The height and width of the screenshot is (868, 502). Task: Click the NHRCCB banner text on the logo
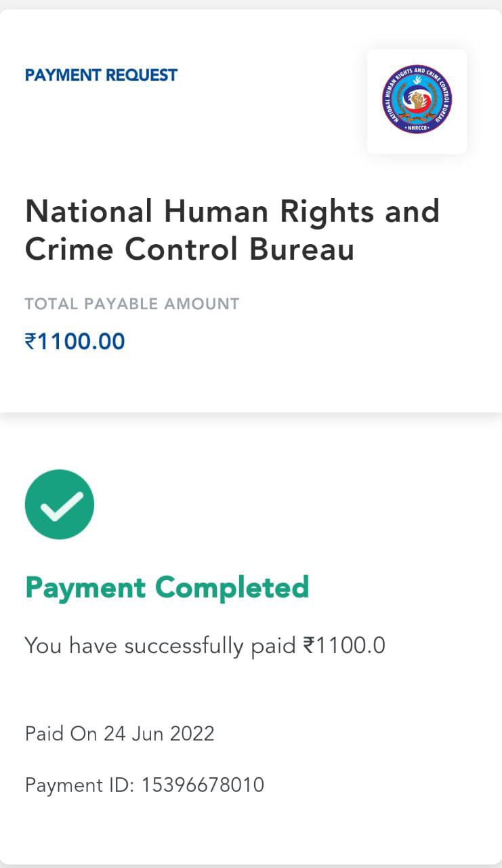click(417, 126)
